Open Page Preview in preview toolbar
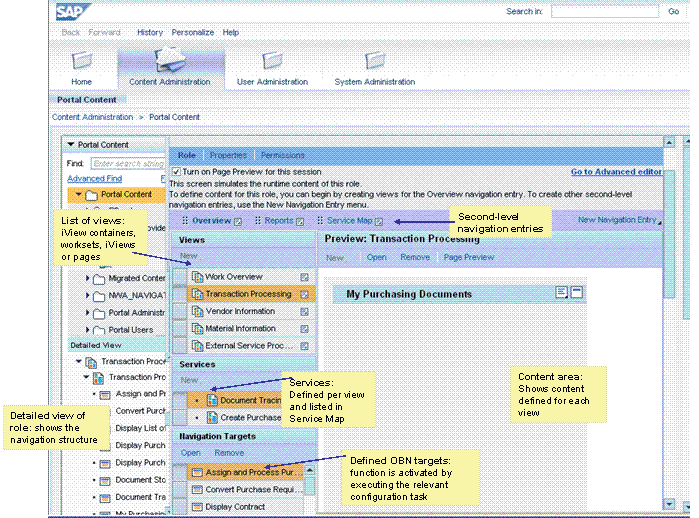The width and height of the screenshot is (699, 518). pos(469,257)
